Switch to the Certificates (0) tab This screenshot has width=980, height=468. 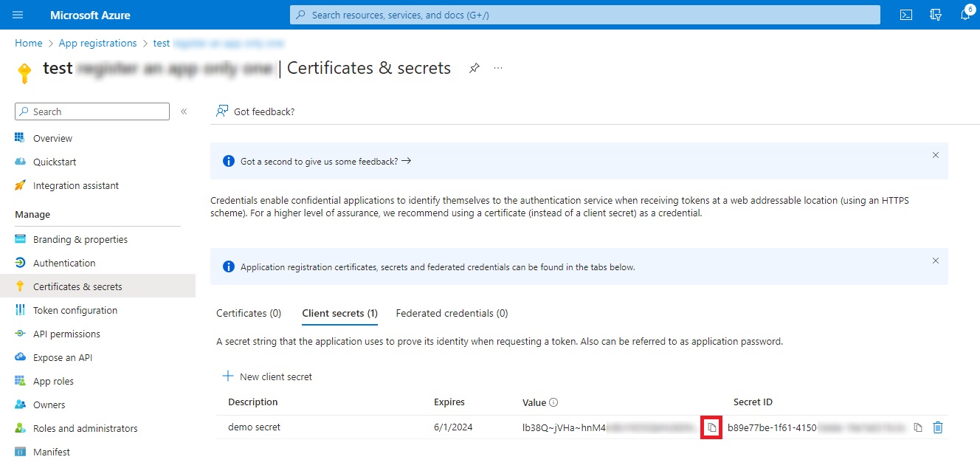pos(249,313)
